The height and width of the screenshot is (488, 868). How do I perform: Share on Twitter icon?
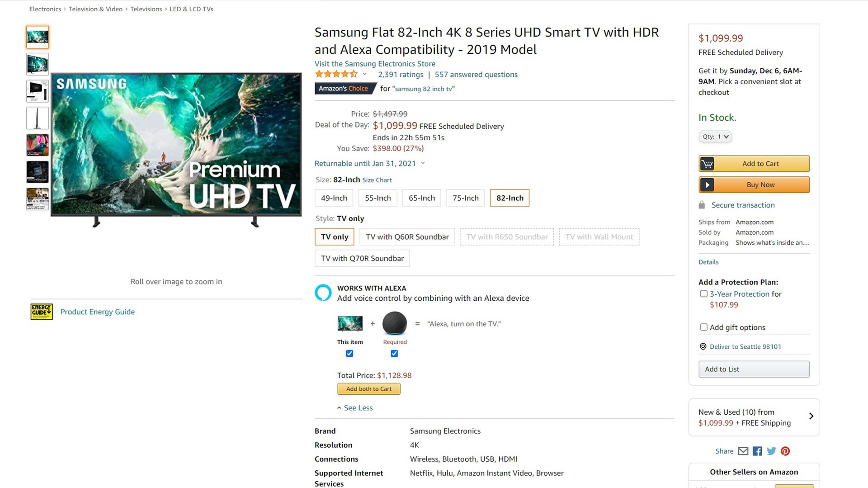pyautogui.click(x=771, y=451)
